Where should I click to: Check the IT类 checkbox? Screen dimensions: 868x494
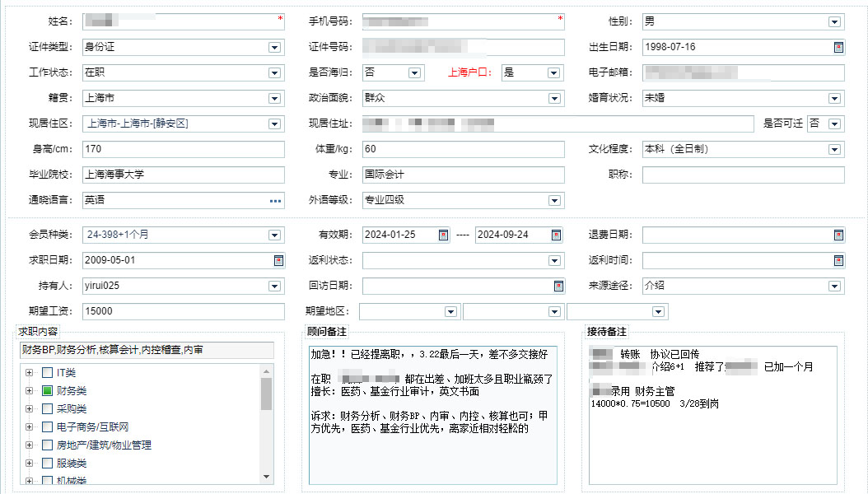click(x=48, y=373)
